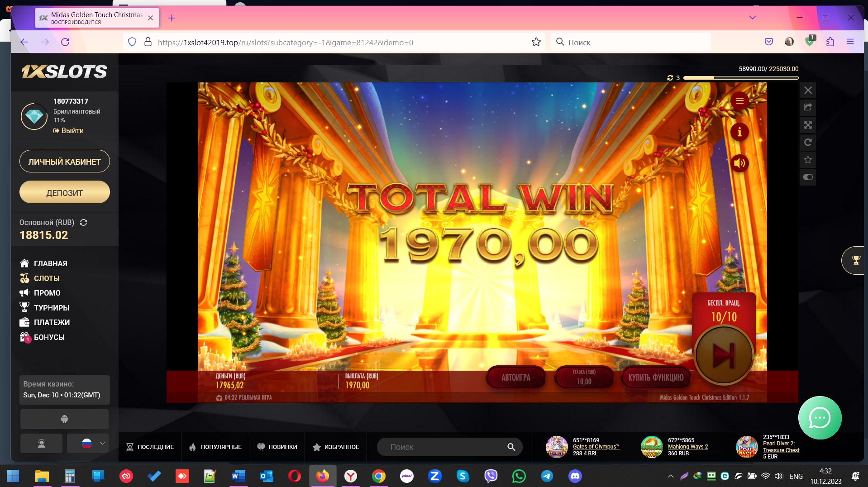Open game in new window icon
868x487 pixels.
pyautogui.click(x=808, y=107)
